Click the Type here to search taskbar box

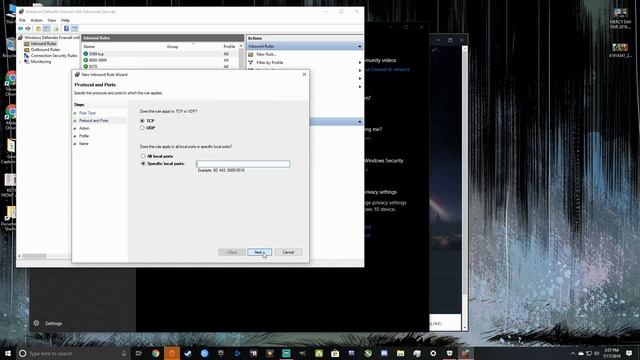73,353
